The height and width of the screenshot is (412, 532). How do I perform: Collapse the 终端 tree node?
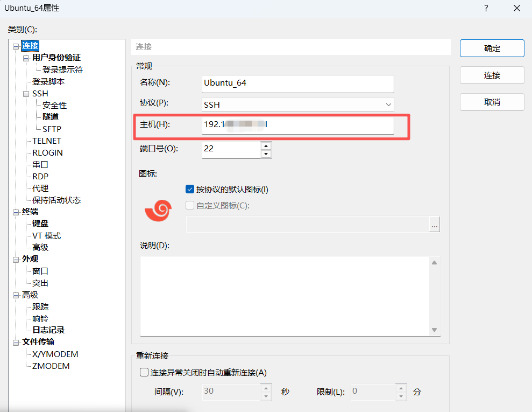pyautogui.click(x=16, y=212)
